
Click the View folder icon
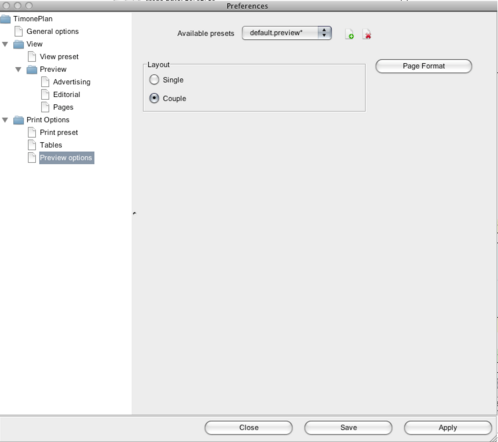(x=19, y=44)
